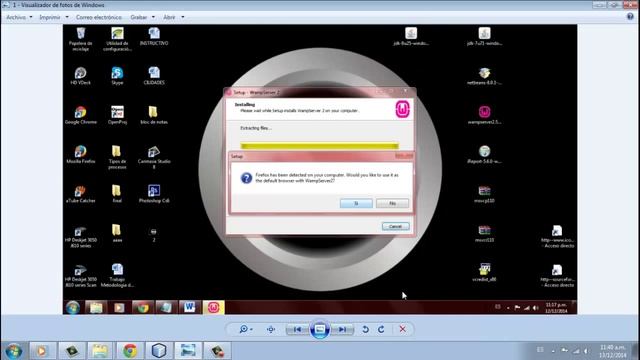Expand the Archivo dropdown arrow

(x=31, y=17)
